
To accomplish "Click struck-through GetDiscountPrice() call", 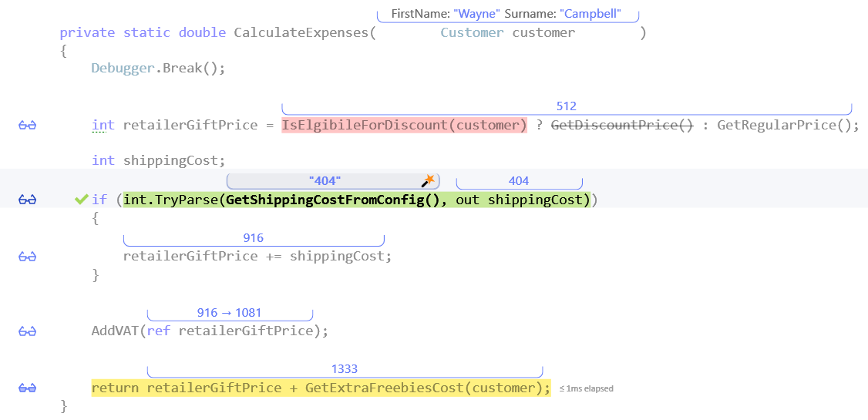I will tap(622, 125).
